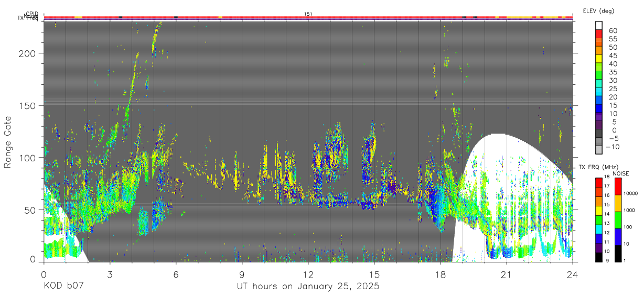The image size is (644, 297).
Task: Click the CPID value 151 at top
Action: (308, 14)
